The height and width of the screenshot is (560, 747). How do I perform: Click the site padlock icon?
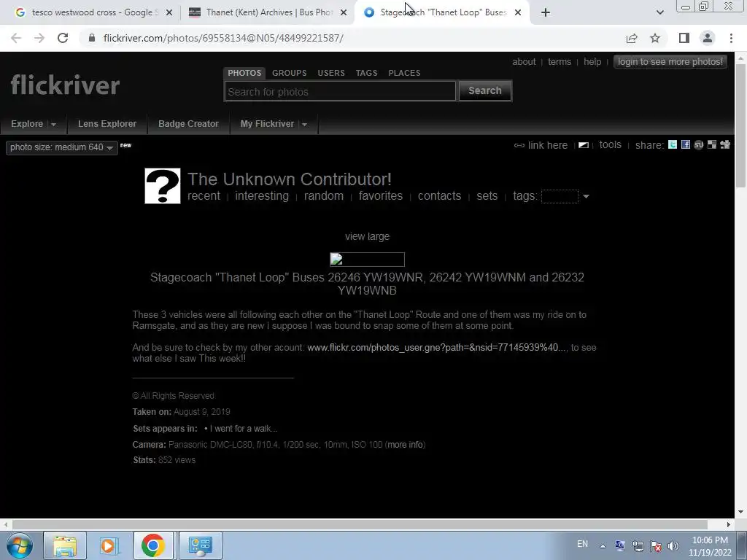tap(92, 38)
